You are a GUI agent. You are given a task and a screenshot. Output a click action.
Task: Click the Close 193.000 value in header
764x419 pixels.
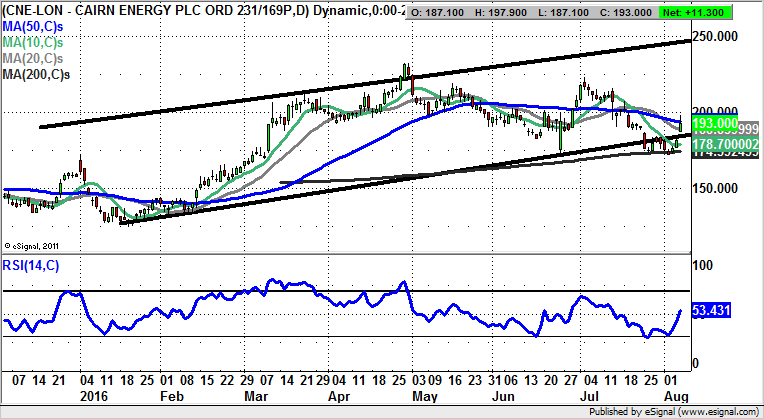(661, 8)
